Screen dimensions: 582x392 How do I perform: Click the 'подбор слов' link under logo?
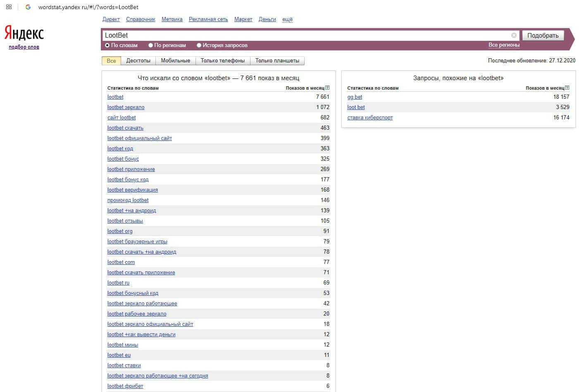pyautogui.click(x=24, y=47)
